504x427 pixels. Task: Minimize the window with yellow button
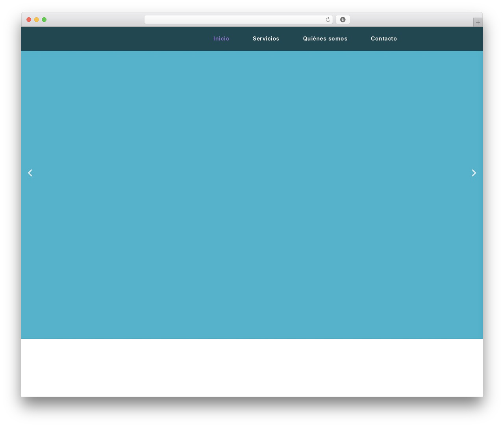coord(37,20)
